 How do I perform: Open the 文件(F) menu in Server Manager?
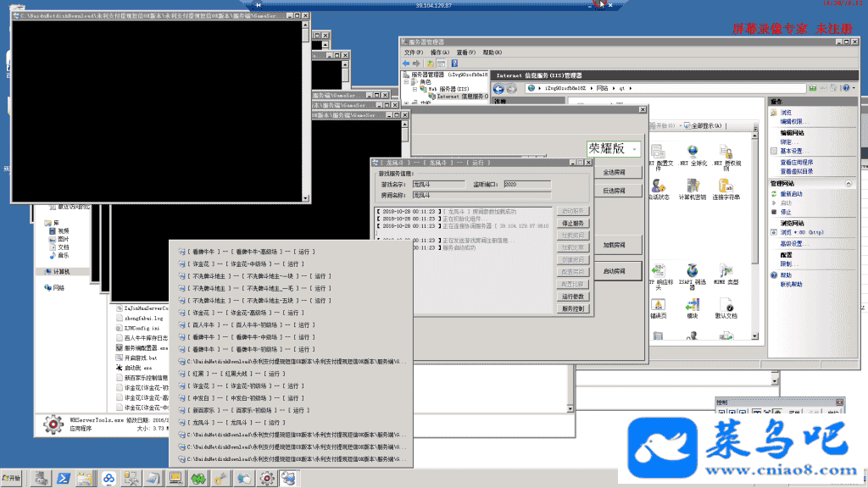pos(414,53)
